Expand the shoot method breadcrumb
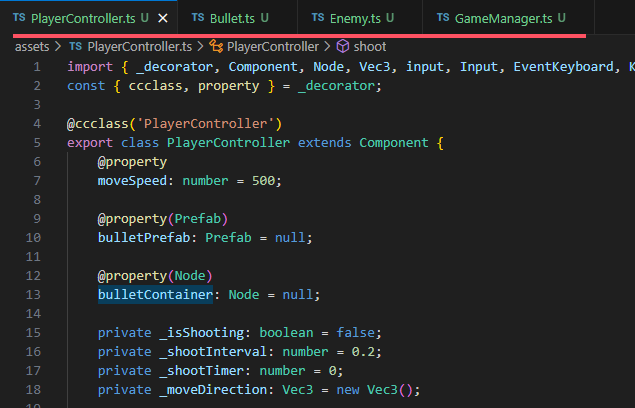 coord(369,47)
